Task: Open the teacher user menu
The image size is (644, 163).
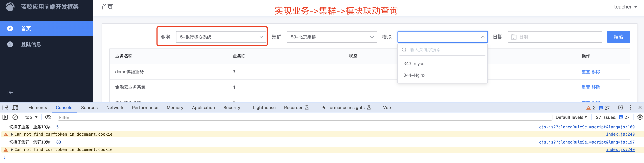Action: coord(625,7)
